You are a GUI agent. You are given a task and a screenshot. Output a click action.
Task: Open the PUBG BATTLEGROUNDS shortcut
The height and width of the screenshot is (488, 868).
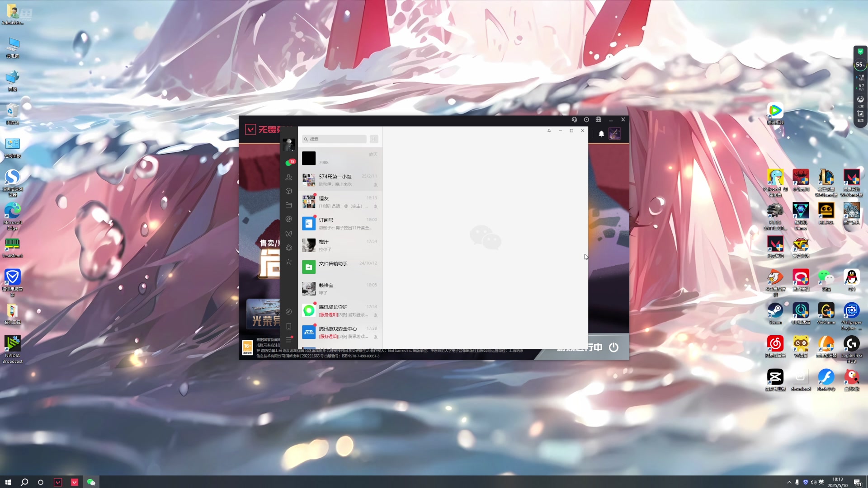click(775, 216)
